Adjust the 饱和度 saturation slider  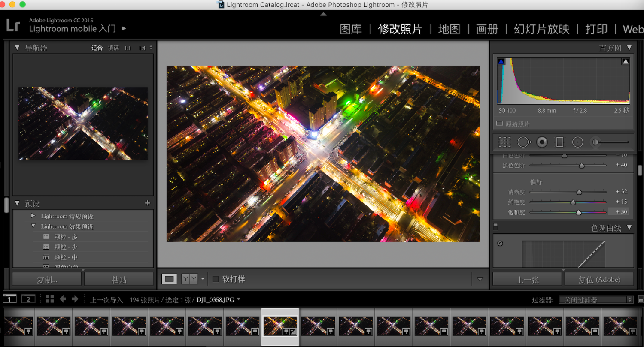point(578,212)
